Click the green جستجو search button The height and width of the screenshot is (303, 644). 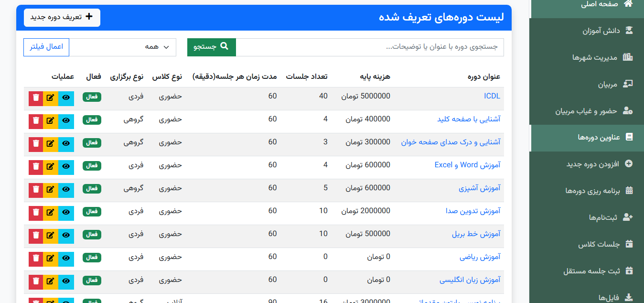(212, 47)
